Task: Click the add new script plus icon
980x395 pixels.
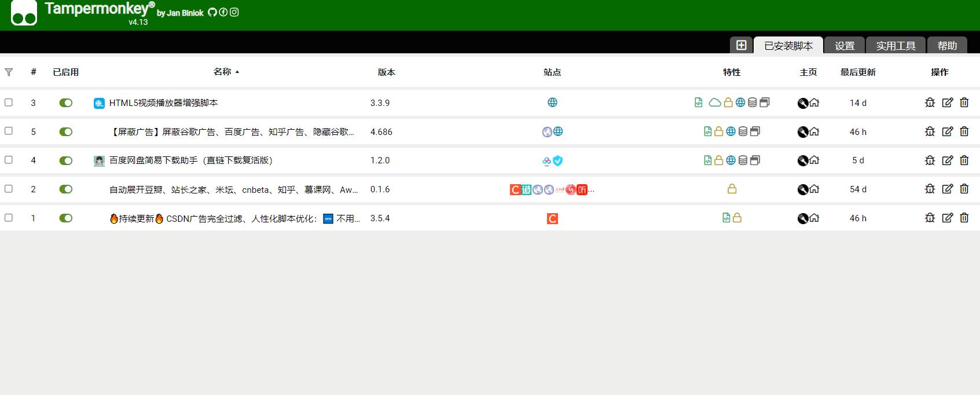Action: [741, 45]
